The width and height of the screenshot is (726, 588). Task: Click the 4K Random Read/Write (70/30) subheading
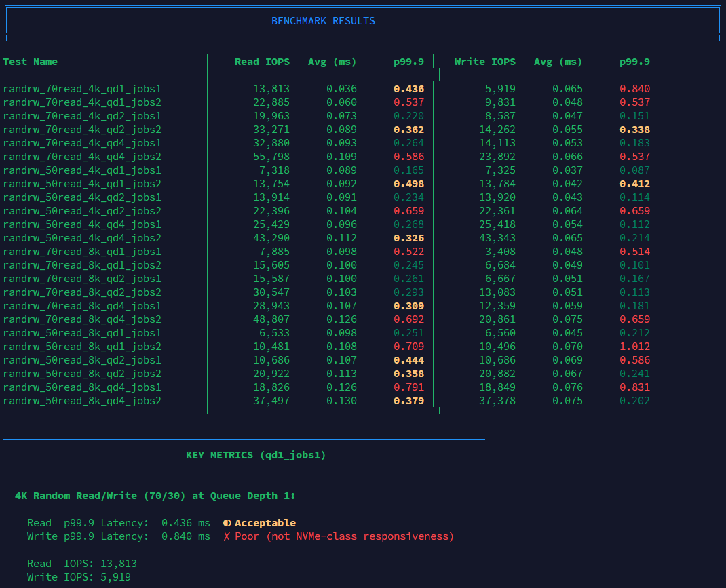[155, 496]
